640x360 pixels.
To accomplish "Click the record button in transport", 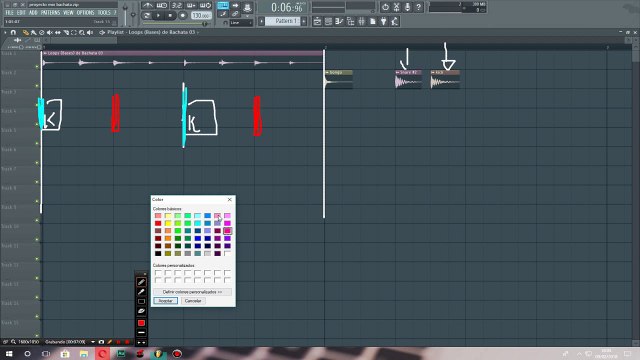I will (x=182, y=16).
